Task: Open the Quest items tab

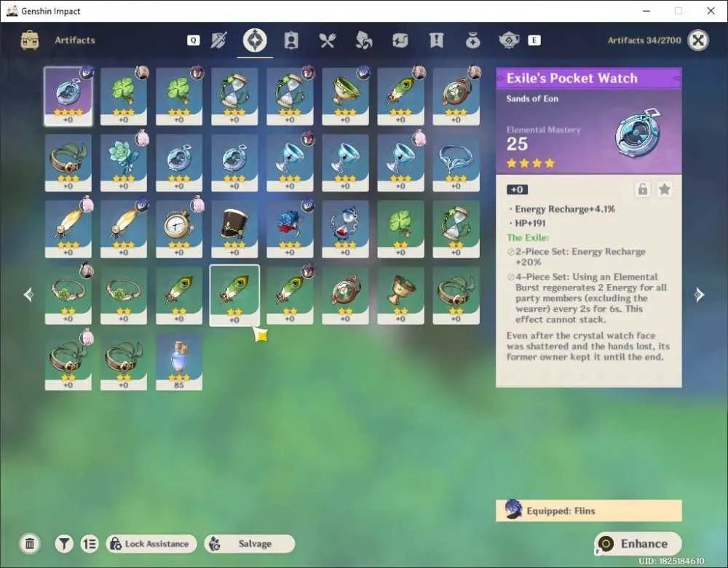Action: [x=436, y=40]
